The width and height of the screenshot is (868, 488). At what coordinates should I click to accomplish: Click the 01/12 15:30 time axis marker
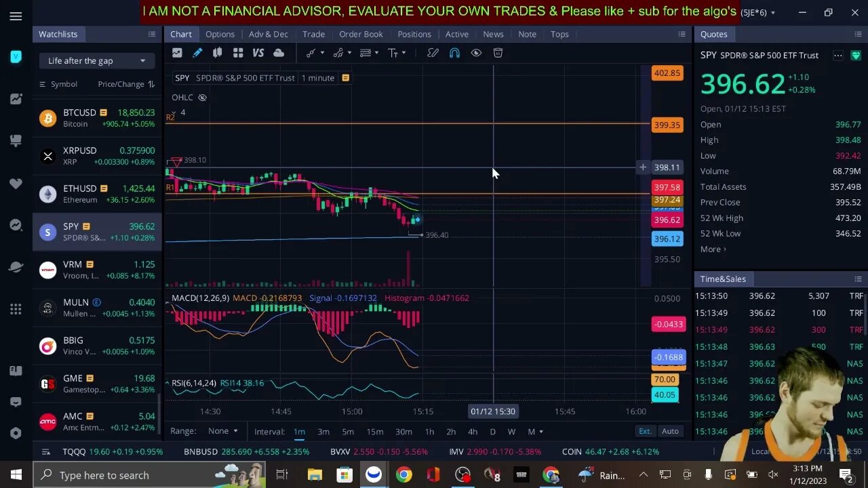[x=493, y=411]
